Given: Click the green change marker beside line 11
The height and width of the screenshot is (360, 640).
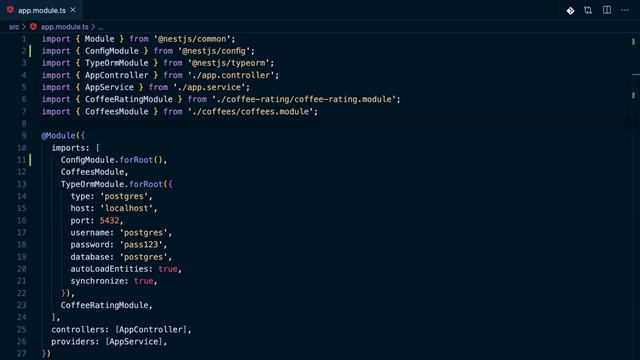Looking at the screenshot, I should click(30, 160).
